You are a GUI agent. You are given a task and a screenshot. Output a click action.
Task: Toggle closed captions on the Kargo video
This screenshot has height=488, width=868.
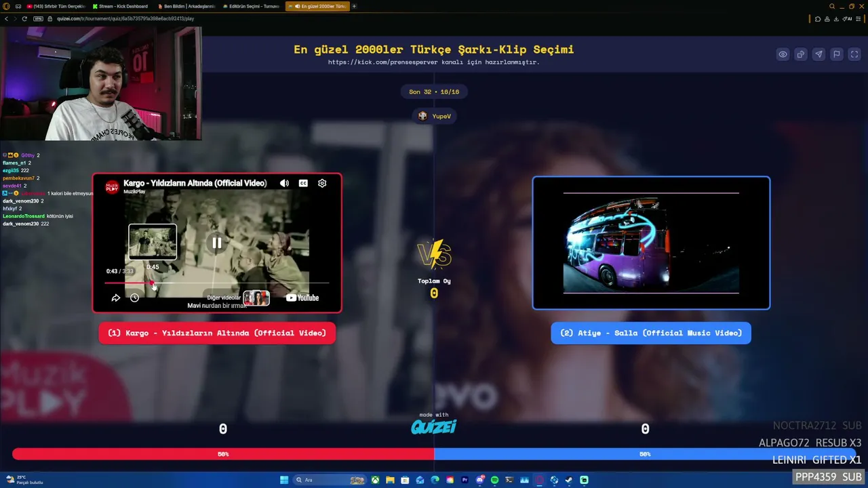(x=303, y=183)
